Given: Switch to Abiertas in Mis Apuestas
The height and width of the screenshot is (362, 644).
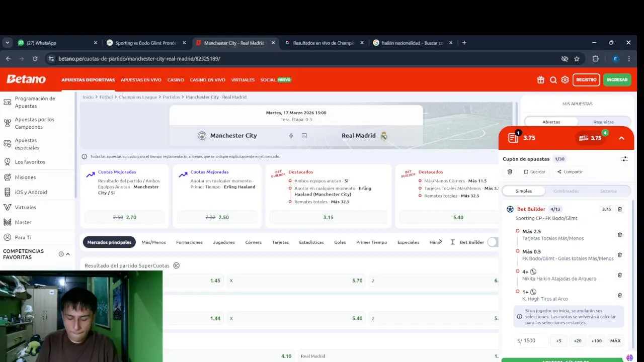Looking at the screenshot, I should [551, 122].
